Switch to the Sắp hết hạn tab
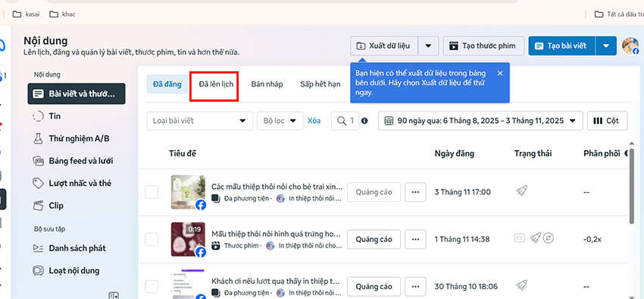Image resolution: width=644 pixels, height=299 pixels. point(320,84)
